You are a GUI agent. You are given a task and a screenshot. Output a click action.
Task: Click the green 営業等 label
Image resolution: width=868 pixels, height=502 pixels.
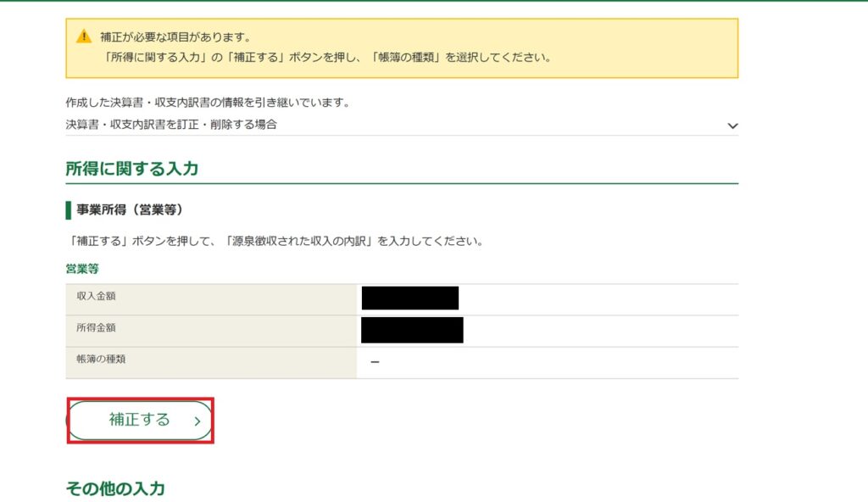pos(81,269)
